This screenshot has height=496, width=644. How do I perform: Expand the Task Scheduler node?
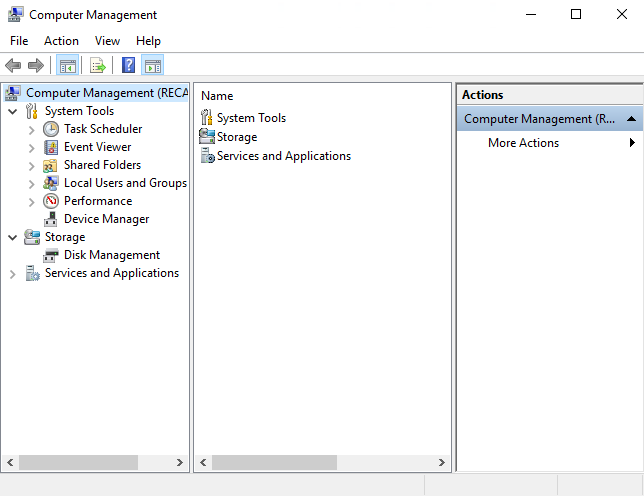32,130
